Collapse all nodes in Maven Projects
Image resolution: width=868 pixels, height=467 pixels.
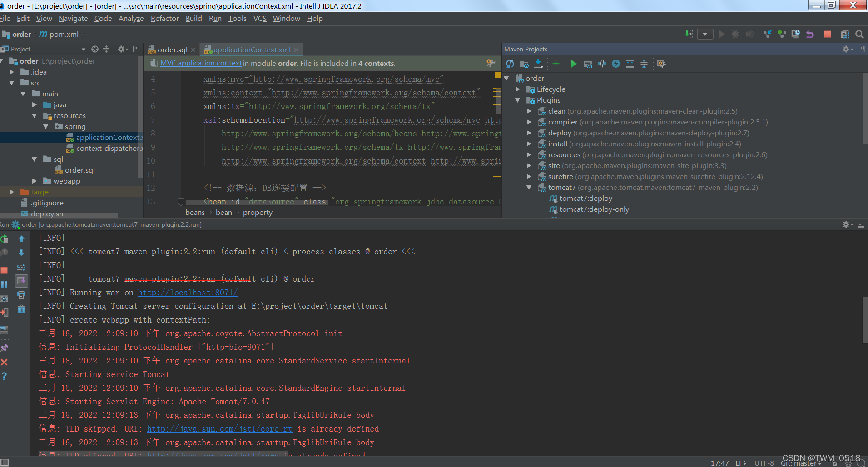pos(644,64)
